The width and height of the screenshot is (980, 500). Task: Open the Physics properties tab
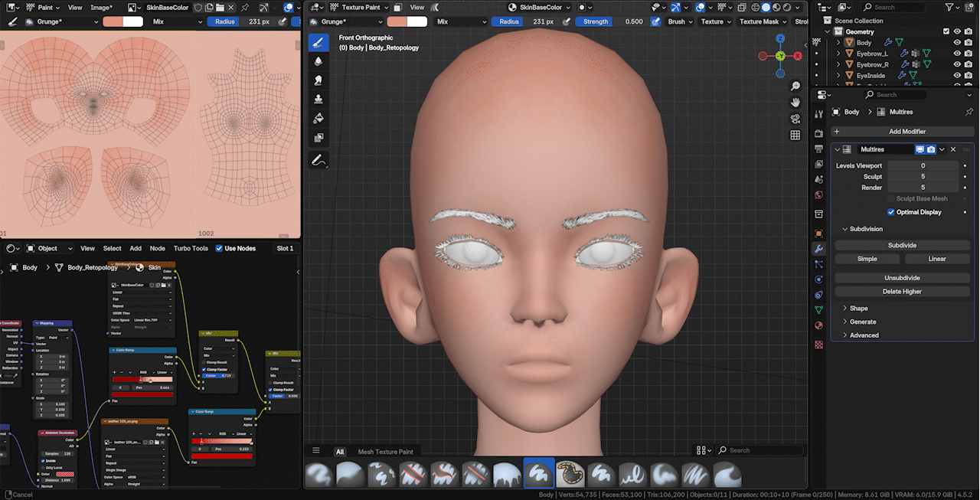click(818, 279)
